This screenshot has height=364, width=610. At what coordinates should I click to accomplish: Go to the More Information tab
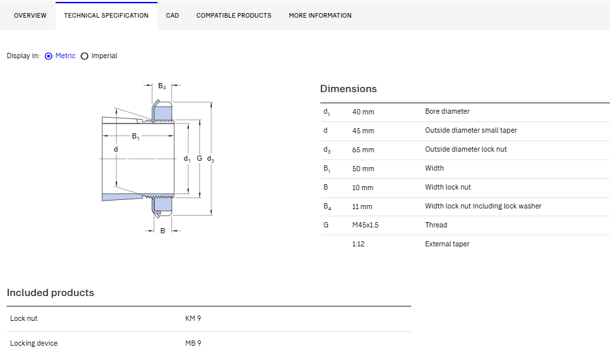[x=320, y=16]
